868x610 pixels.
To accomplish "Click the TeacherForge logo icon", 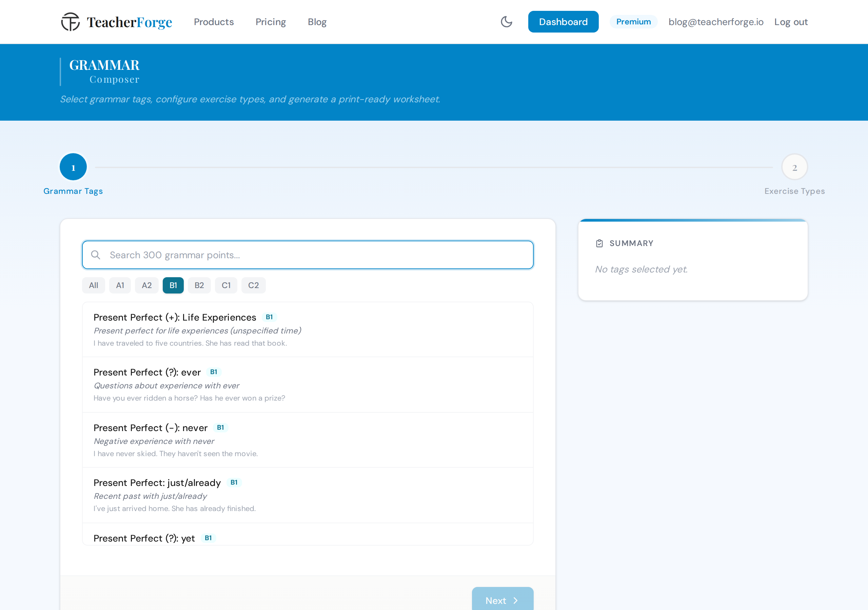I will click(70, 22).
